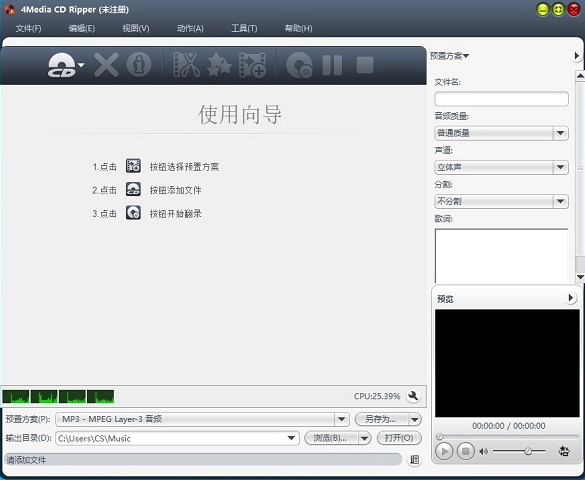Open settings with the wrench icon
585x480 pixels.
tap(413, 396)
